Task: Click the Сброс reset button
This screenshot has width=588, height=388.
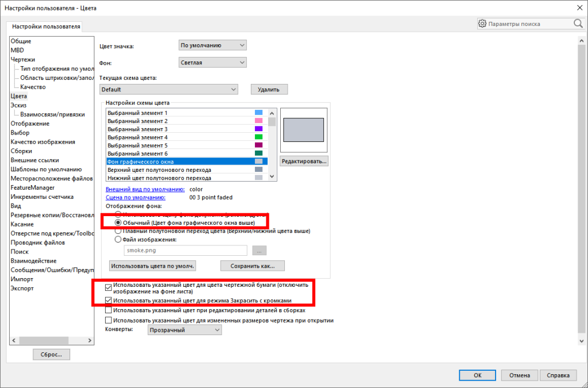Action: point(51,355)
